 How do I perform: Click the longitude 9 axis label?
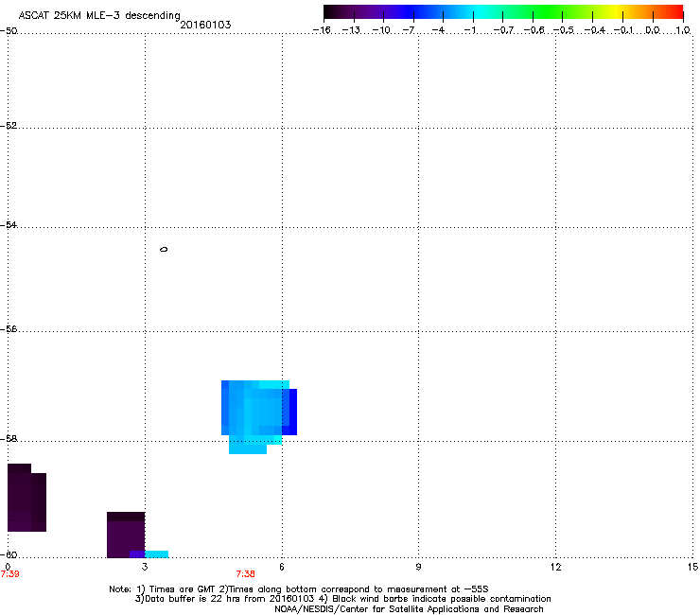pyautogui.click(x=418, y=567)
